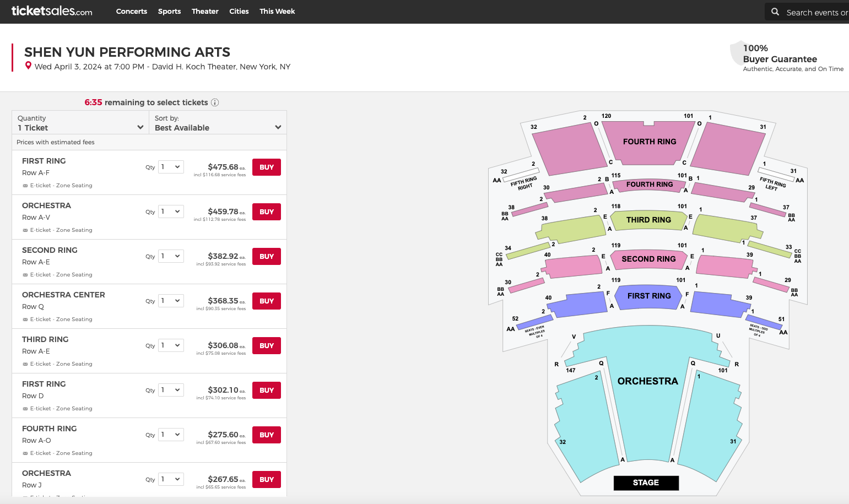Open Qty dropdown for Orchestra Row J
849x504 pixels.
[171, 479]
